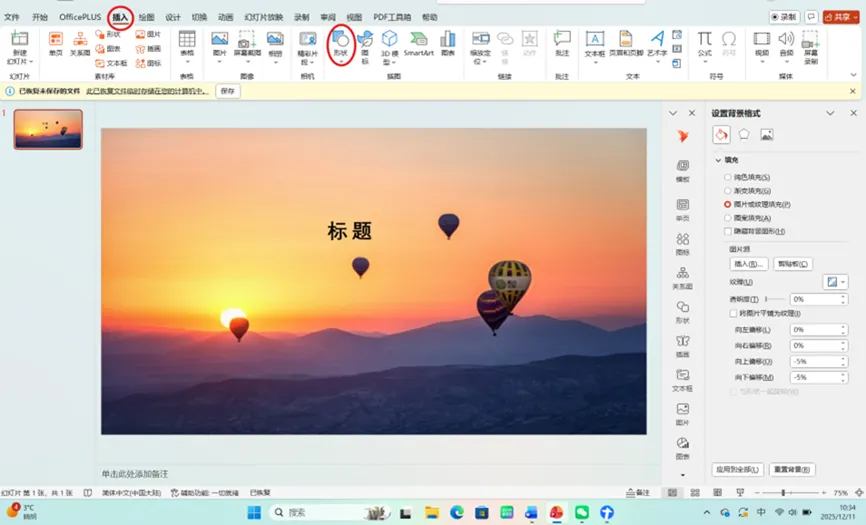Switch to normal view in the status bar
The image size is (866, 525).
point(672,492)
